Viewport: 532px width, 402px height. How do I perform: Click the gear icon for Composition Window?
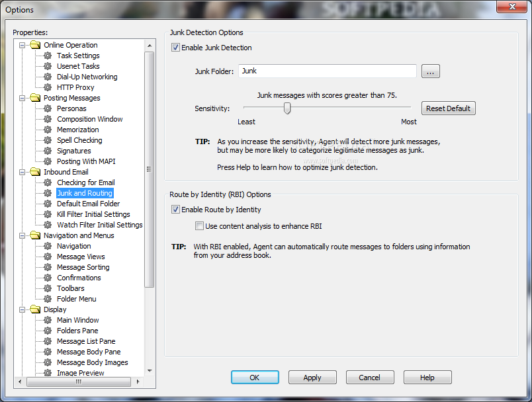tap(48, 119)
